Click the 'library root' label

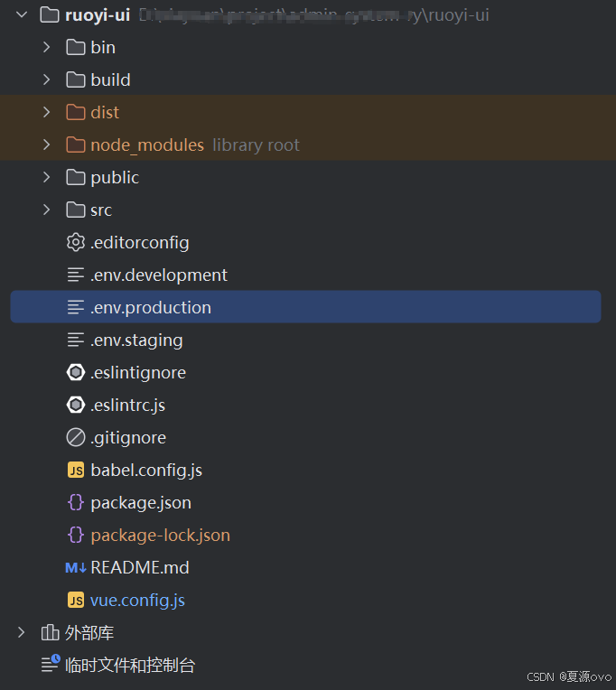257,145
